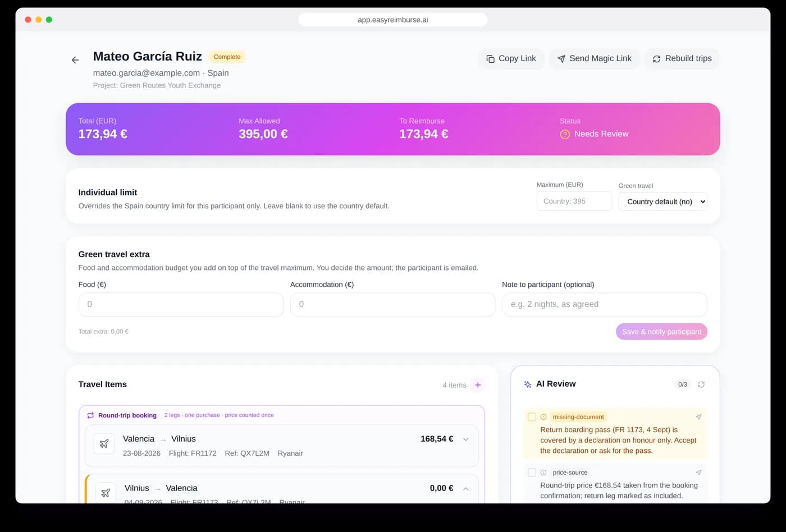Collapse the Vilnius to Valencia flight row
786x532 pixels.
pos(465,489)
